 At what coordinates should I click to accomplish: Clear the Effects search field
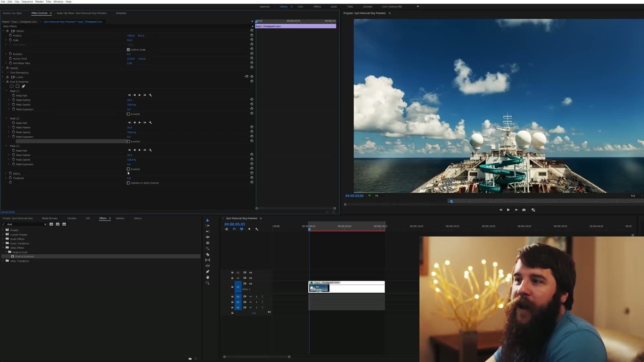coord(45,224)
